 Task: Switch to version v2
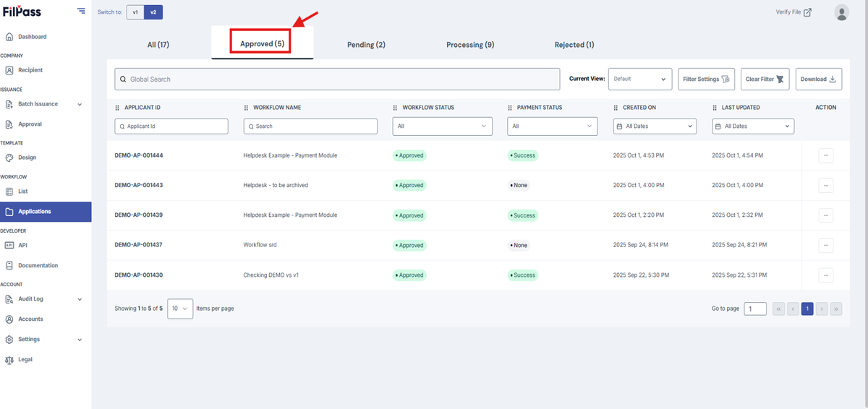153,12
